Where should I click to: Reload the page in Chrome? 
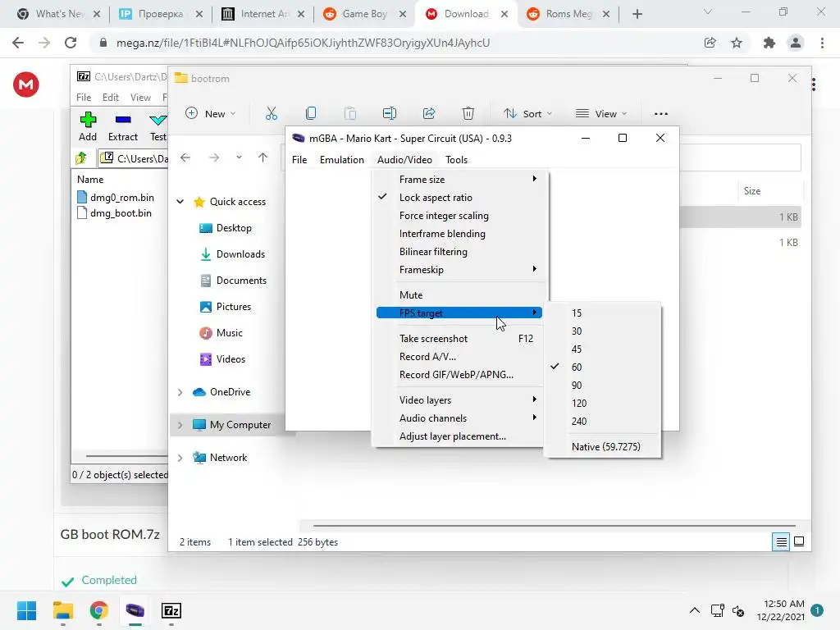(71, 43)
